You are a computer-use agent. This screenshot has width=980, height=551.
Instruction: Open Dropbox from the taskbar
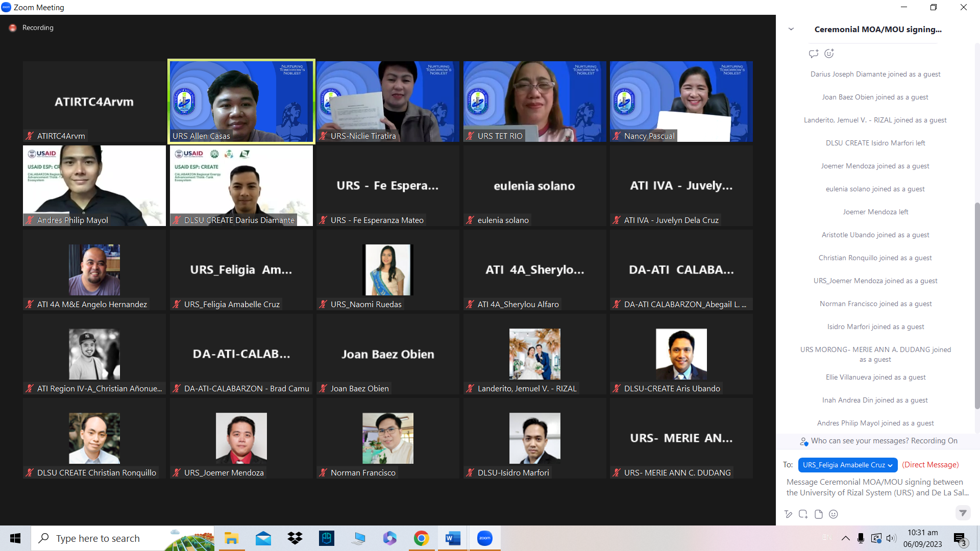(295, 538)
